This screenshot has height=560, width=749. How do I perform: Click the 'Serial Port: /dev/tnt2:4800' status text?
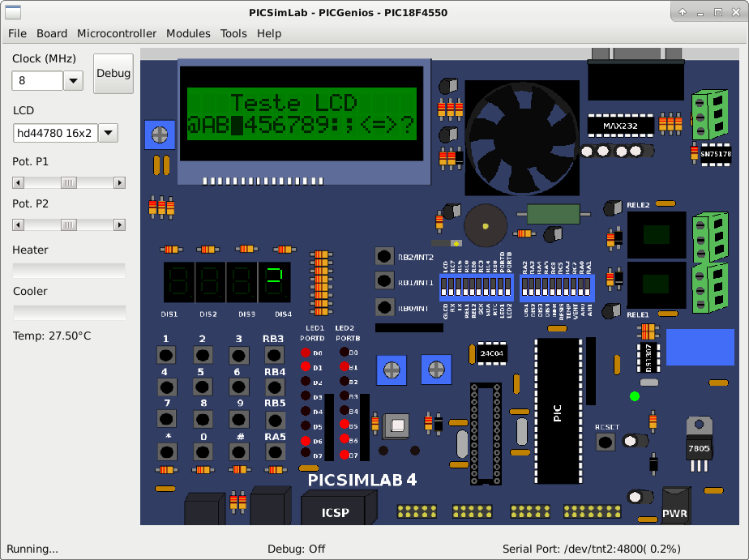[x=592, y=549]
